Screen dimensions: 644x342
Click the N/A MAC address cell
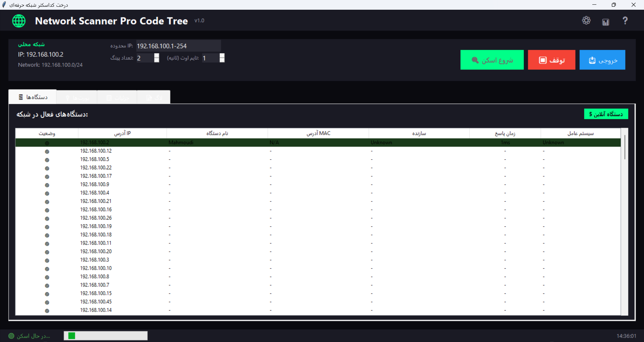pyautogui.click(x=274, y=142)
